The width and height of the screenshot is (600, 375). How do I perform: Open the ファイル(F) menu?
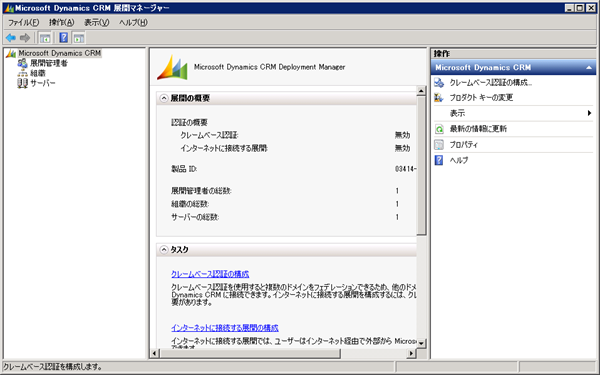(x=24, y=23)
